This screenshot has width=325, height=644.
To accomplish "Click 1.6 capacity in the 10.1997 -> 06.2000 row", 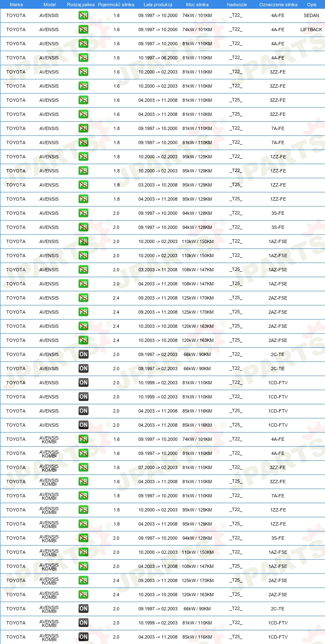I will (116, 58).
